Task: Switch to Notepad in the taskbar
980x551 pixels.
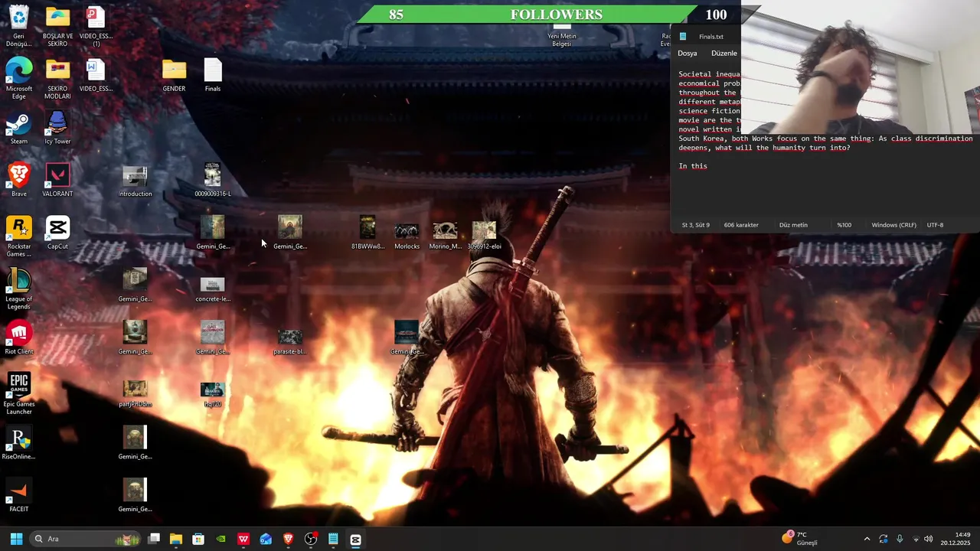Action: click(333, 539)
